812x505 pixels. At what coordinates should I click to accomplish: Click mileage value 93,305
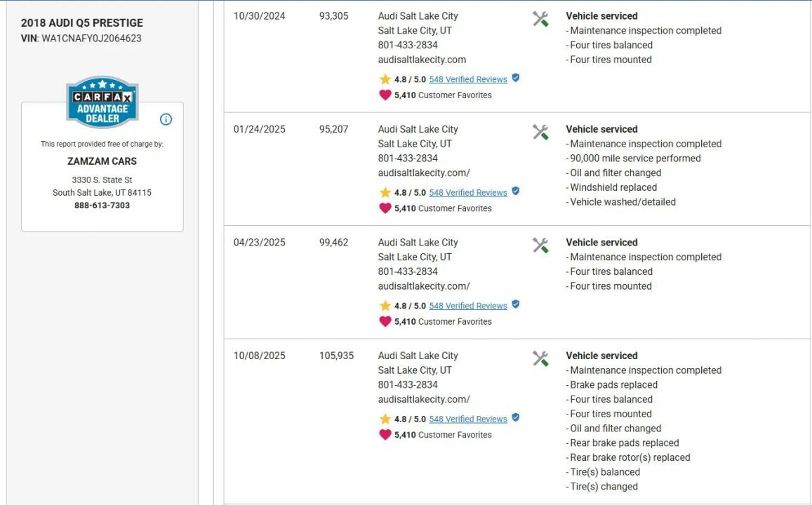[333, 16]
